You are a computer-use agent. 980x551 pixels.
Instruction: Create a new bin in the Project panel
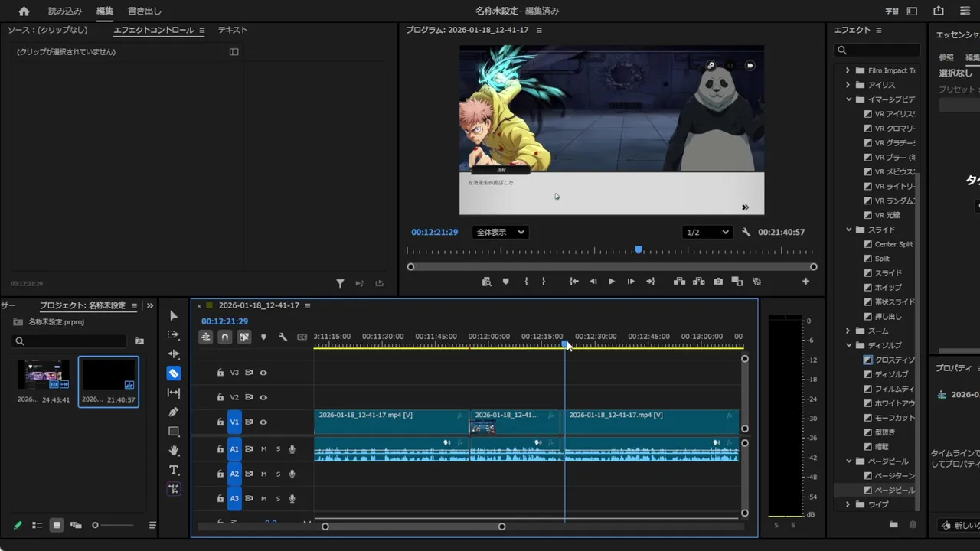139,341
